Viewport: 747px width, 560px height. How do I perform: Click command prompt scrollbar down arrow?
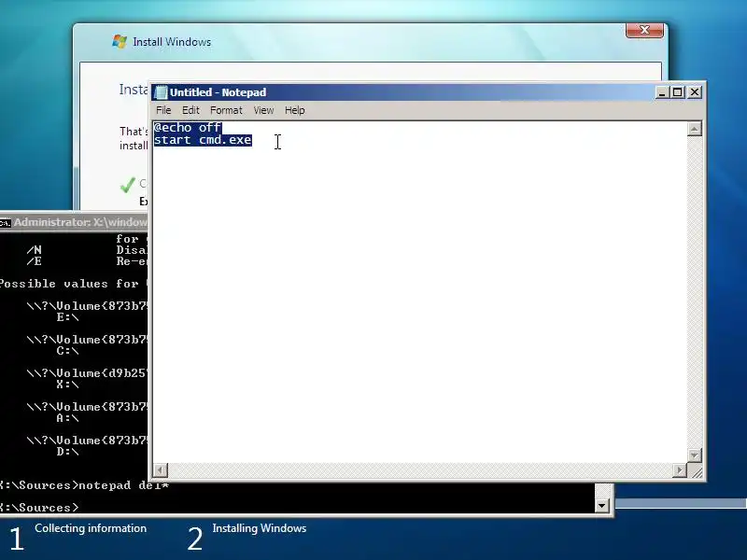point(601,506)
